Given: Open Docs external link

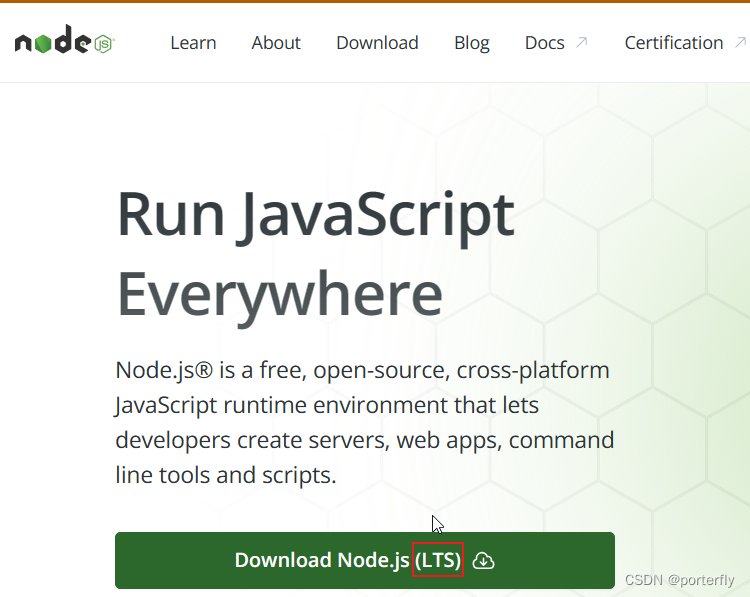Looking at the screenshot, I should point(556,43).
